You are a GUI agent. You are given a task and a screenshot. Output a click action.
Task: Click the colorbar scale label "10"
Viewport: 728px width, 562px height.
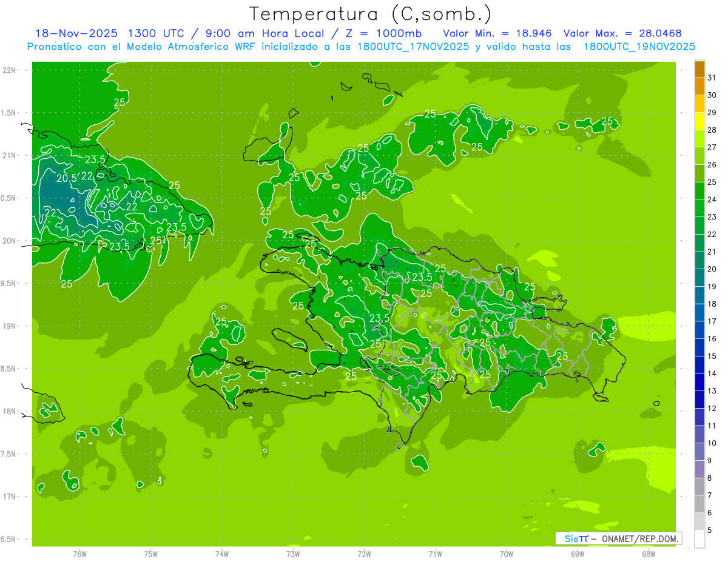pos(712,443)
